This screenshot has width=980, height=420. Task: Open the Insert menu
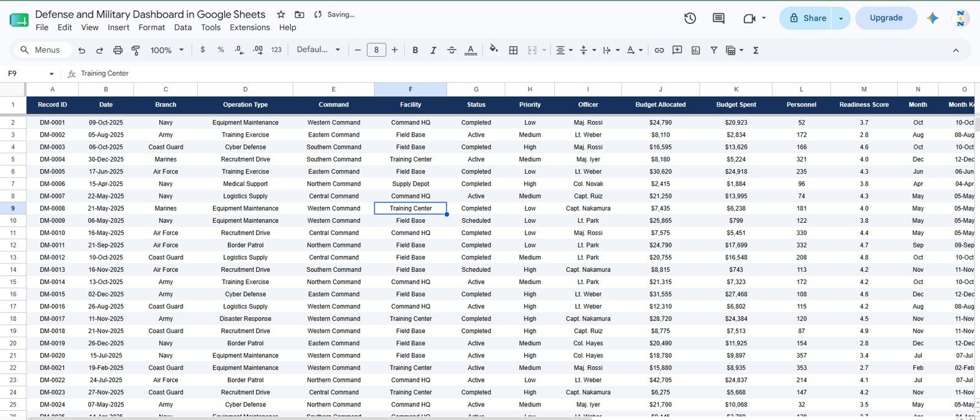click(x=118, y=28)
